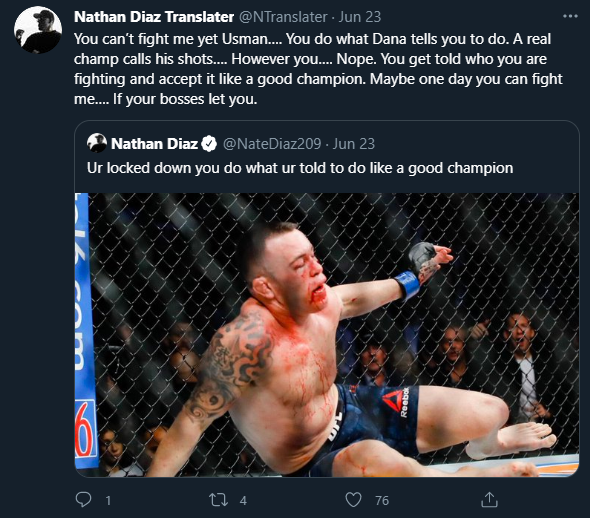Open Nathan Diaz Translater display name
Image resolution: width=590 pixels, height=518 pixels.
154,17
